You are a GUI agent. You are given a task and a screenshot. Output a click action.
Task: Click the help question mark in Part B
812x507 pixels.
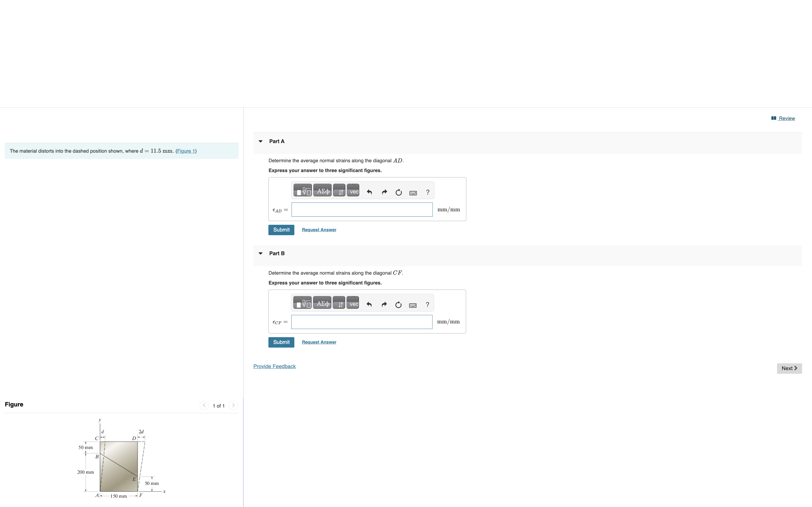coord(427,304)
